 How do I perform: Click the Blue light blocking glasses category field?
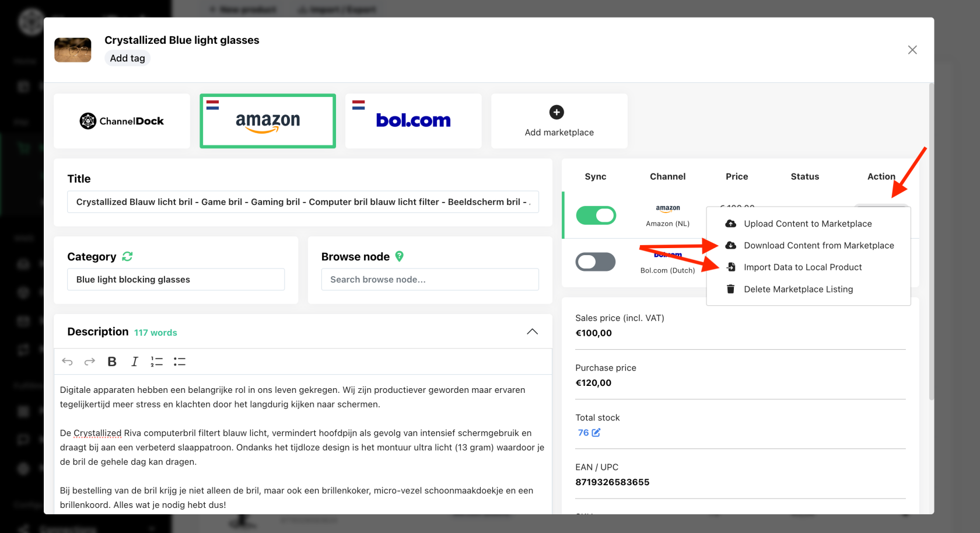click(x=176, y=280)
